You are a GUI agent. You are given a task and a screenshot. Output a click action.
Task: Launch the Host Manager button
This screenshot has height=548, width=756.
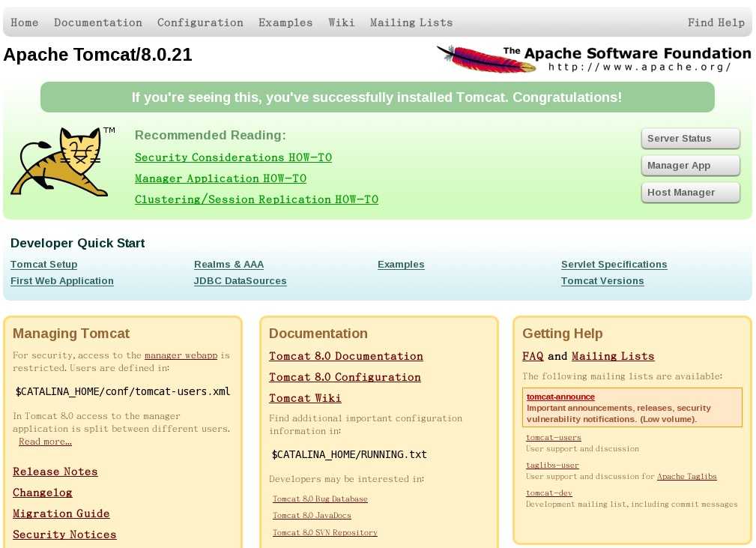(690, 193)
